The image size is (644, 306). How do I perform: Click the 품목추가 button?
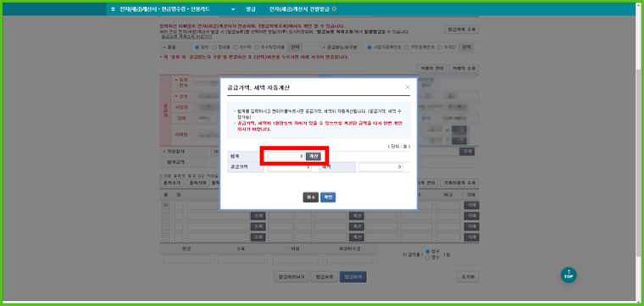171,183
